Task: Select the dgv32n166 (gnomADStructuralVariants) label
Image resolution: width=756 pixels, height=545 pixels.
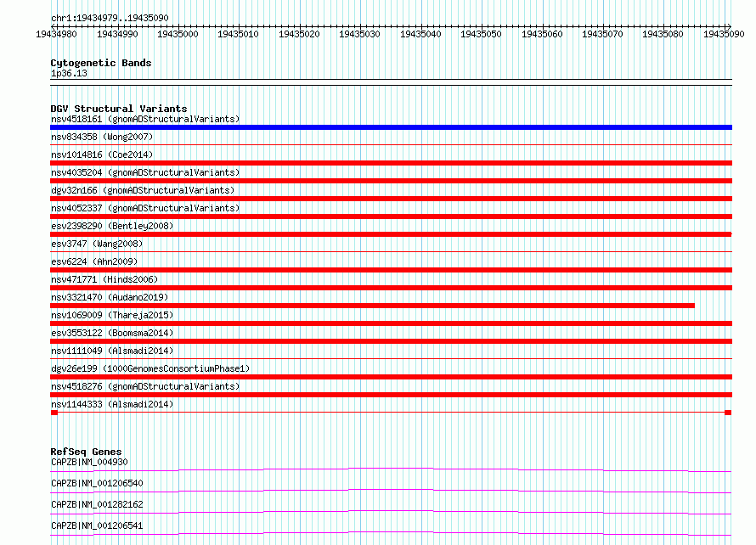Action: (143, 190)
